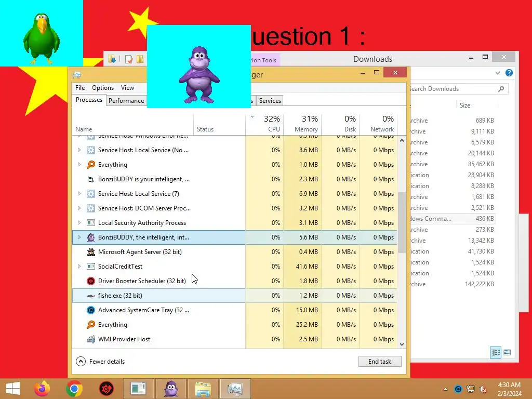Click the Local Security Authority Process icon
This screenshot has height=399, width=532.
pos(90,222)
